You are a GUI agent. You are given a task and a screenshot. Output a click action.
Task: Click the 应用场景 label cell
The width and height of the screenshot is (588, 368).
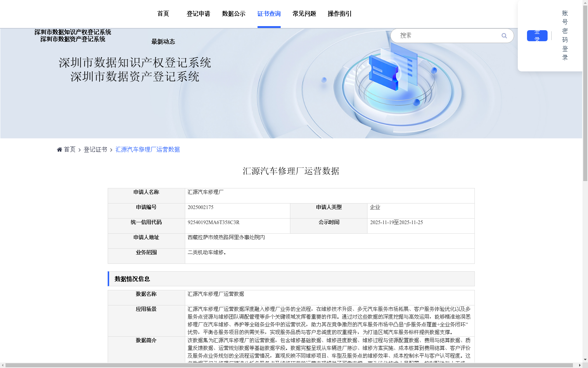tap(146, 321)
